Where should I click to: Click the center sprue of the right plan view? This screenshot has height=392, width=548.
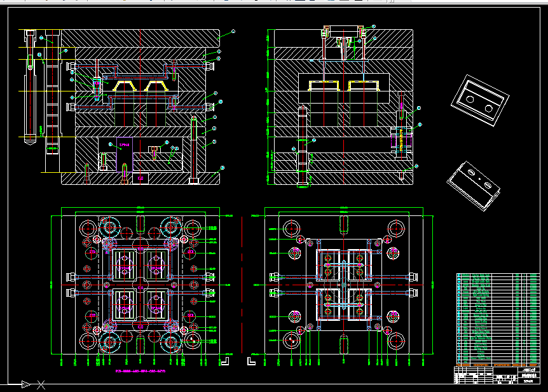click(x=344, y=285)
